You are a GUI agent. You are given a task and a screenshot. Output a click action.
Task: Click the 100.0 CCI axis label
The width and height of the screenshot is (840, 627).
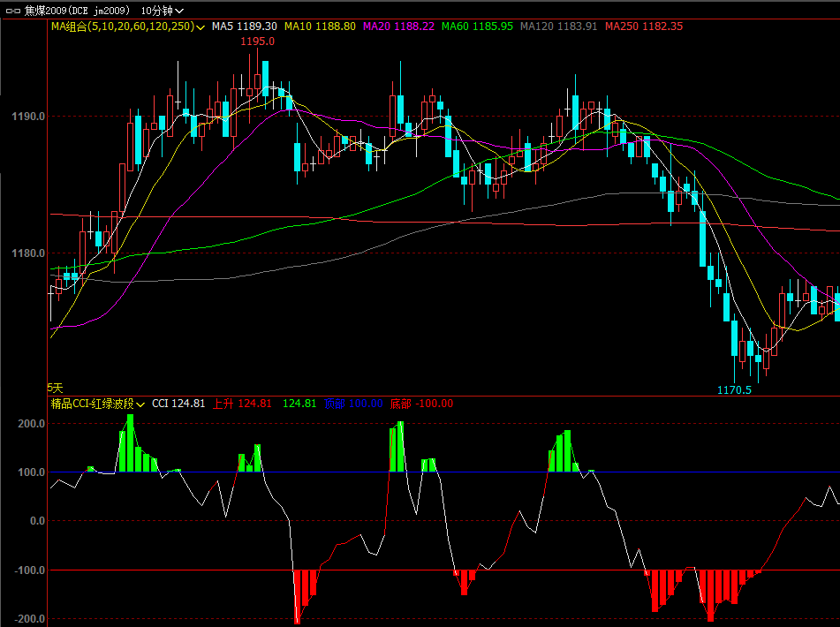pos(32,472)
